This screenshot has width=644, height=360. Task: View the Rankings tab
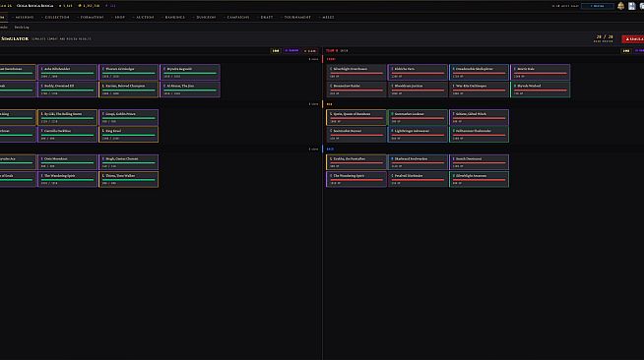174,18
